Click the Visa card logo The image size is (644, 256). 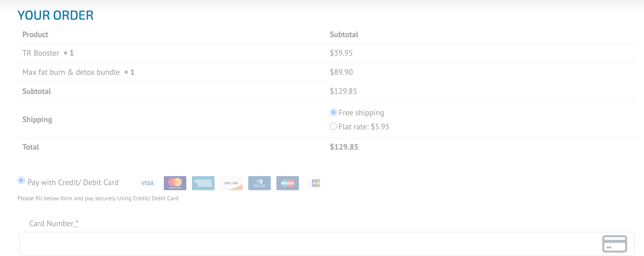pyautogui.click(x=147, y=183)
